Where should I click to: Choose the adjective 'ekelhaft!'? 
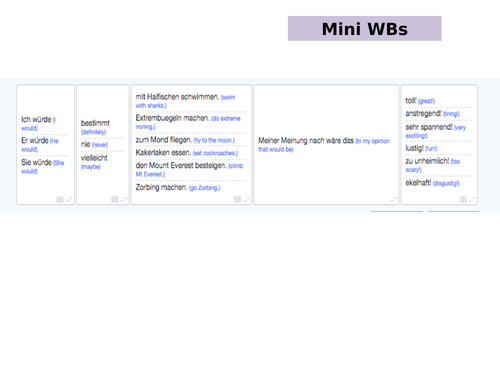click(418, 183)
